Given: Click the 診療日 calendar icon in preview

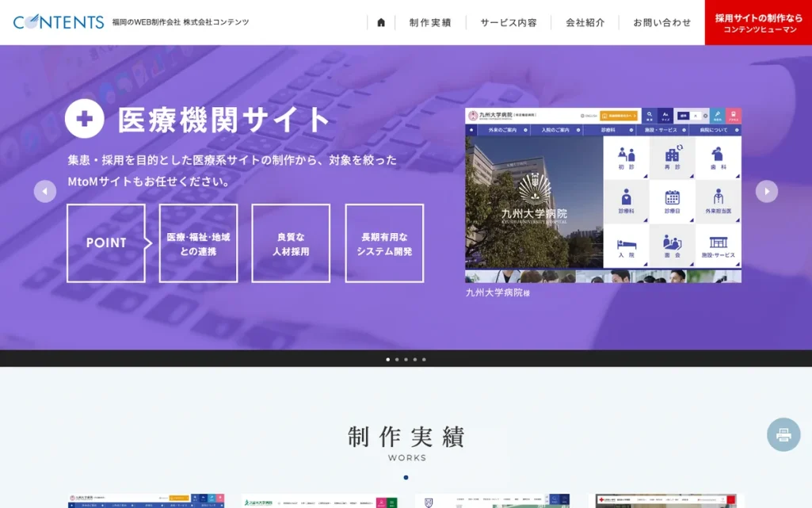Looking at the screenshot, I should 673,202.
